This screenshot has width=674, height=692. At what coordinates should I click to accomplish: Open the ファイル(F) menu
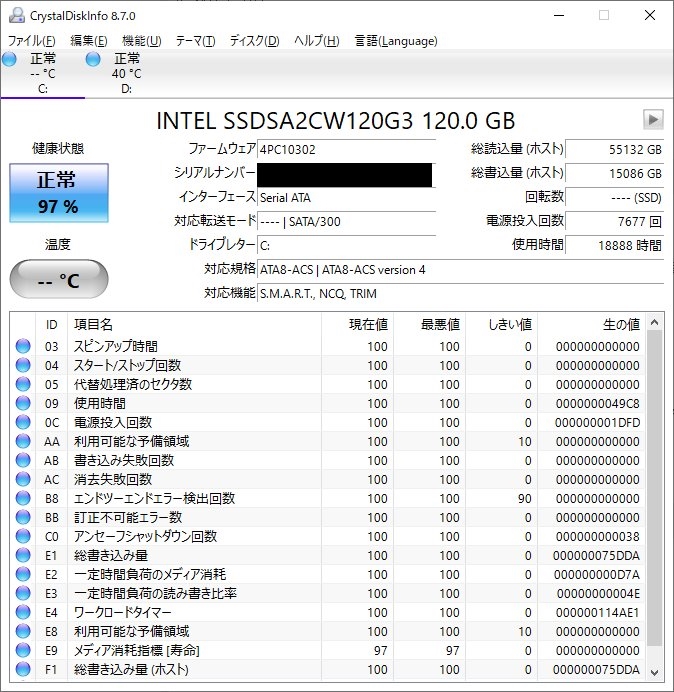(x=32, y=41)
